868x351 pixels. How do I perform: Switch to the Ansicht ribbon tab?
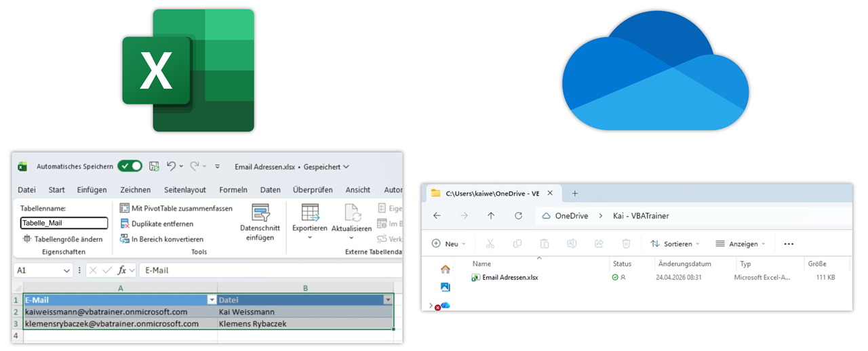(x=358, y=190)
